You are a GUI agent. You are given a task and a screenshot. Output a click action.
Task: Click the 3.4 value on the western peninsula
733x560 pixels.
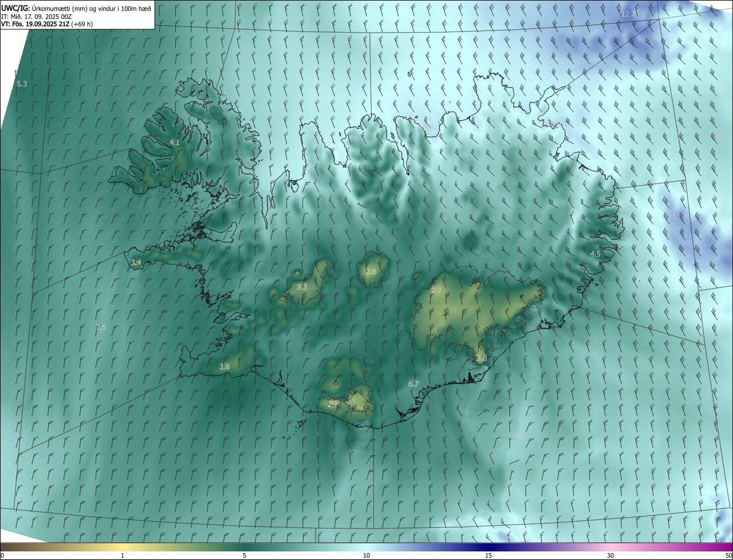[x=136, y=263]
